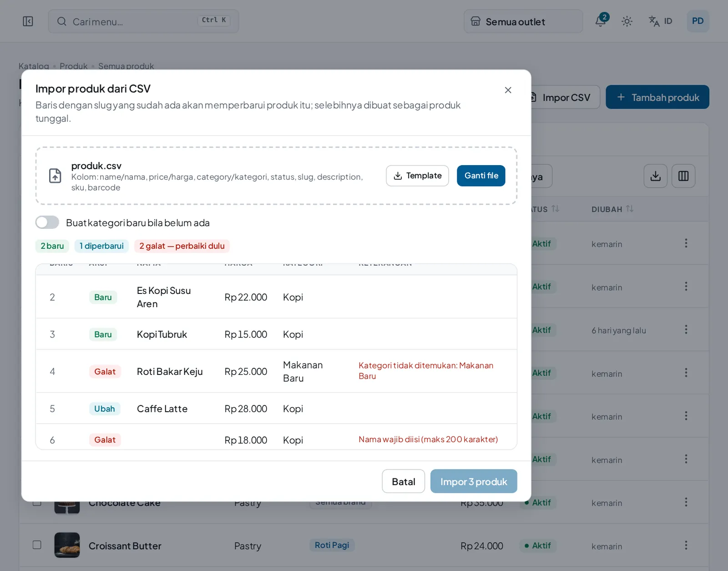Screen dimensions: 728x571
Task: Click the Ganti file button
Action: point(481,176)
